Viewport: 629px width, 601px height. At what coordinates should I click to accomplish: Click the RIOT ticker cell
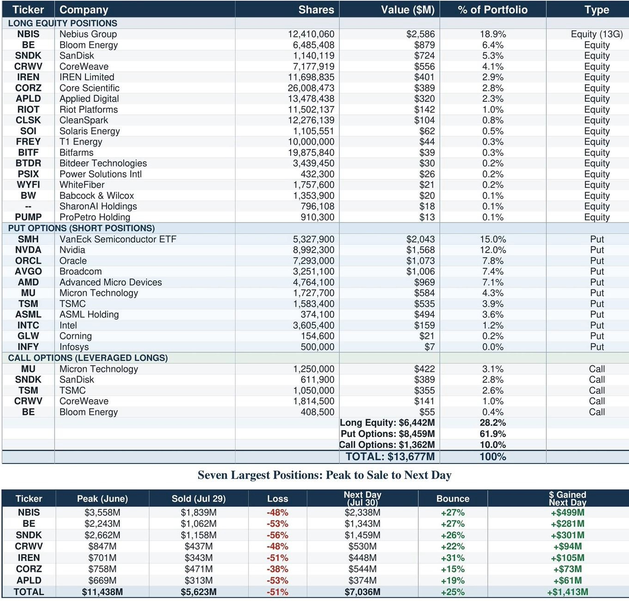[x=28, y=110]
